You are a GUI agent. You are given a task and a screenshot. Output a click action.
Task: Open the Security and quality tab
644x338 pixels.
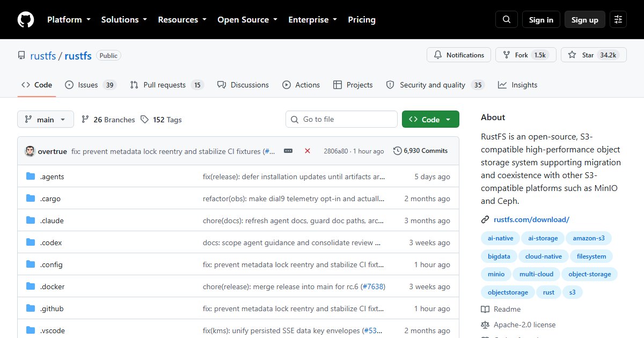(x=435, y=85)
